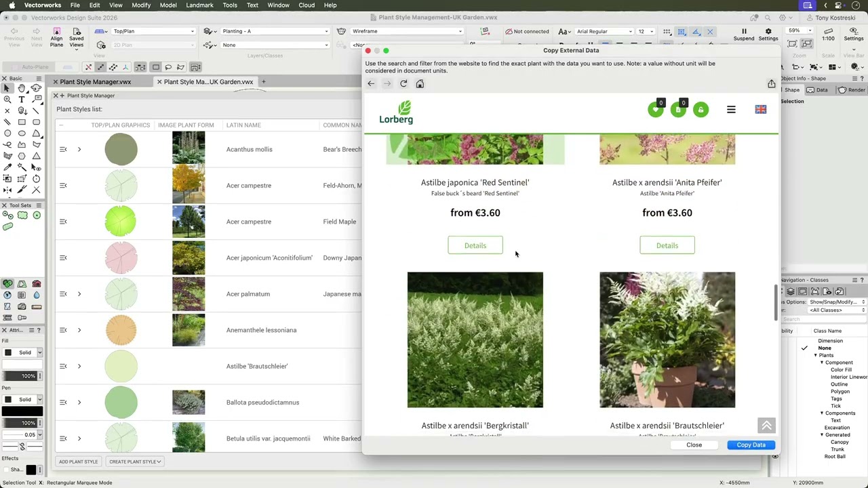Open the Lorberg wishlist heart icon
The width and height of the screenshot is (868, 488).
(x=655, y=110)
